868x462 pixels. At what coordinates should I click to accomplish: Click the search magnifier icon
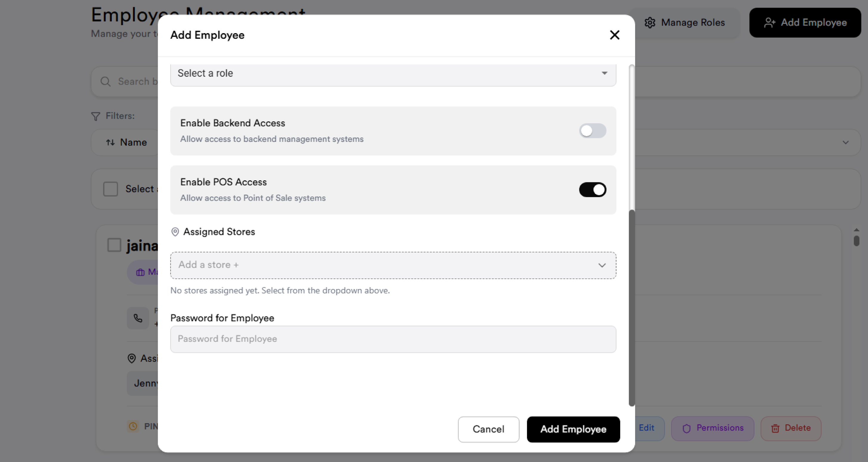(106, 81)
